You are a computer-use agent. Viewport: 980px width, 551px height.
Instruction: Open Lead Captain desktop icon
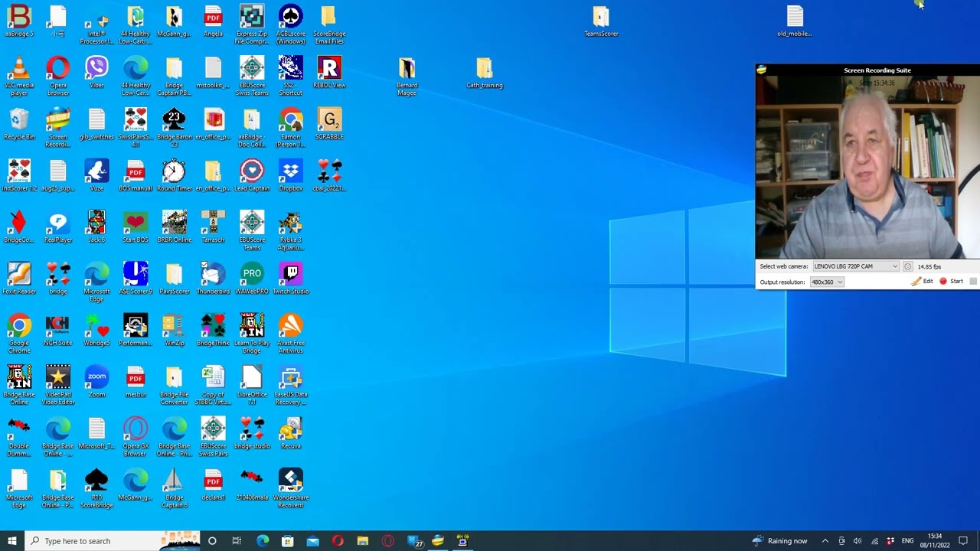252,175
